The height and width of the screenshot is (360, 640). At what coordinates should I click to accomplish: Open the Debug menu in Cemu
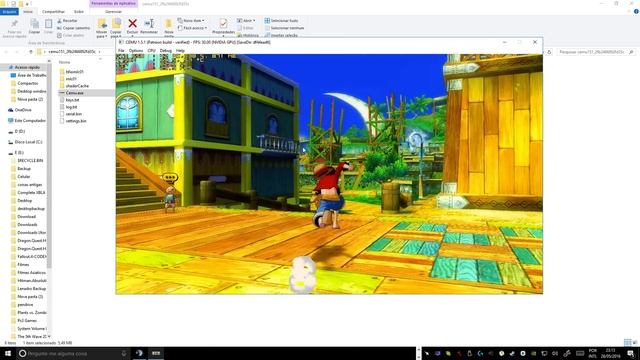166,51
